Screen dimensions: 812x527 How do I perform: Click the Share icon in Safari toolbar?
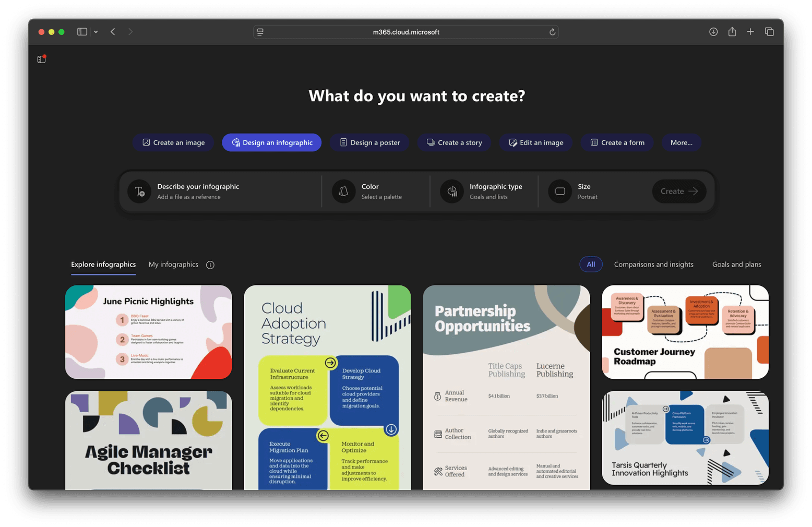click(x=732, y=32)
